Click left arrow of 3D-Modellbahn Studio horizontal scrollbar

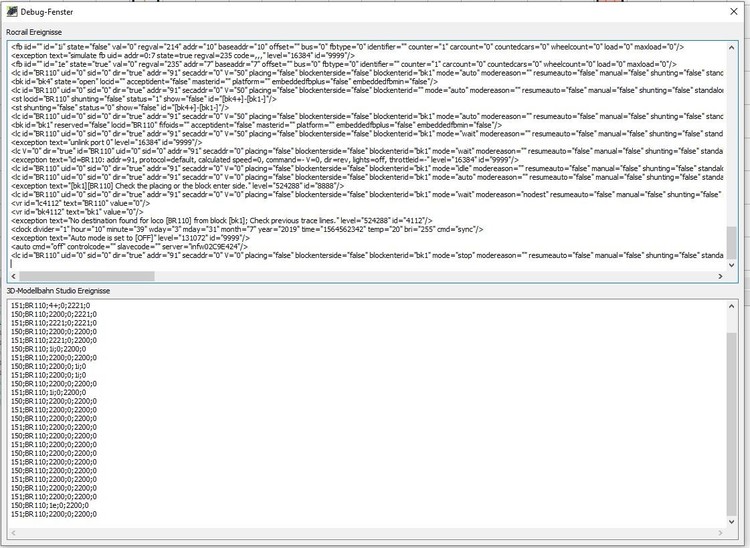coord(13,533)
